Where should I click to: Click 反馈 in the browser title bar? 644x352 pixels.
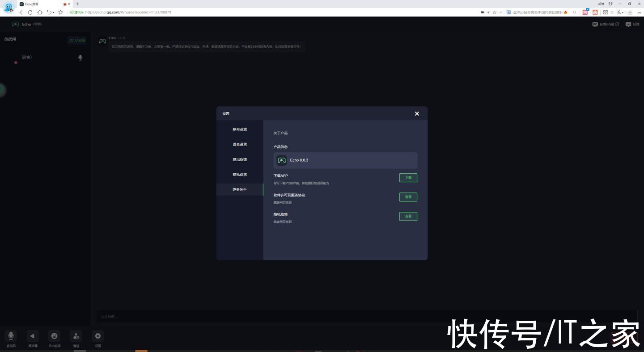pos(601,4)
